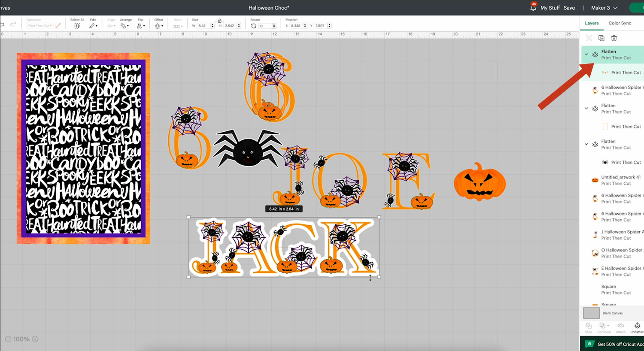Switch to the Color Sync tab
Screen dimensions: 644x351
coord(620,23)
